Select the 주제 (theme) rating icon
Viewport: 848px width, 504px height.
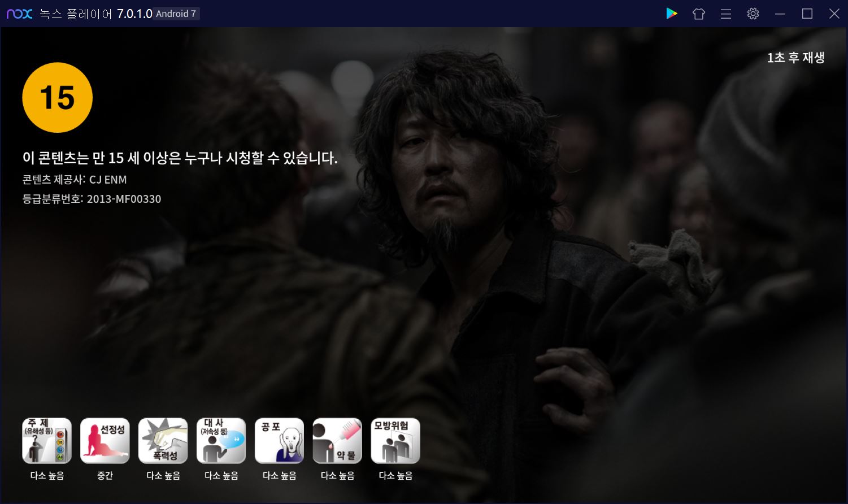pos(47,441)
